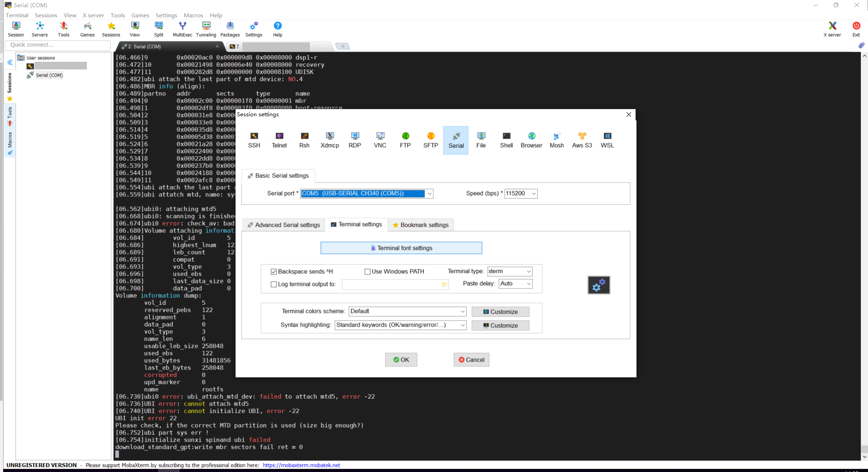Open the Terminal colors scheme dropdown
The height and width of the screenshot is (472, 868).
point(462,312)
